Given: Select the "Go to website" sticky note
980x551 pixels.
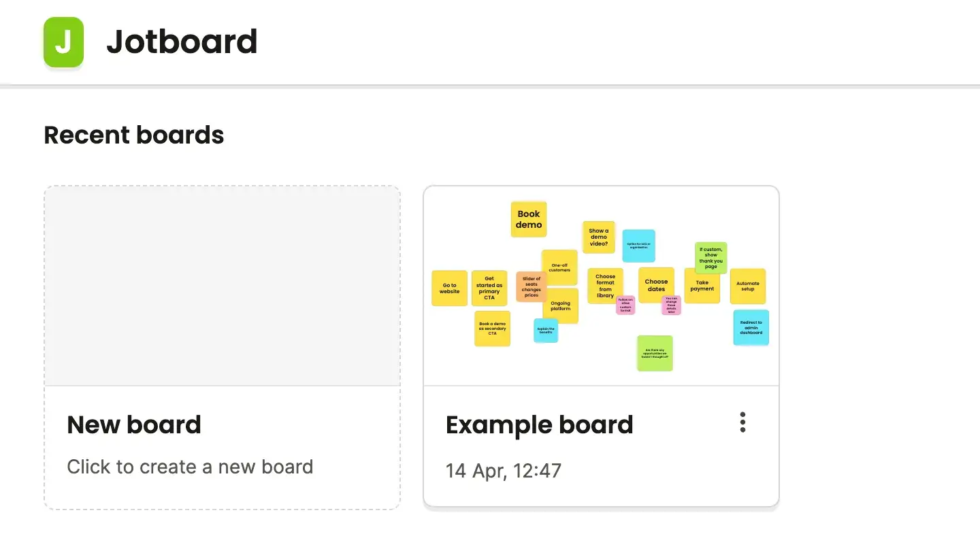Looking at the screenshot, I should point(449,288).
